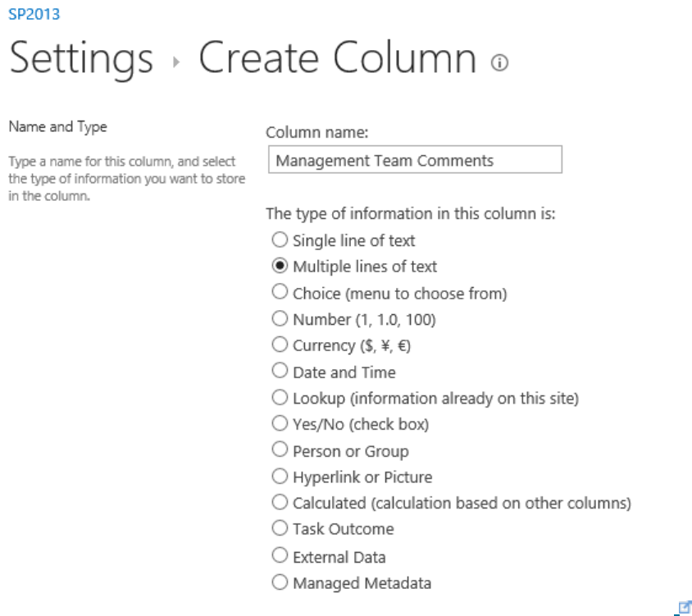Pick the Person or Group type
Image resolution: width=692 pixels, height=616 pixels.
tap(280, 451)
